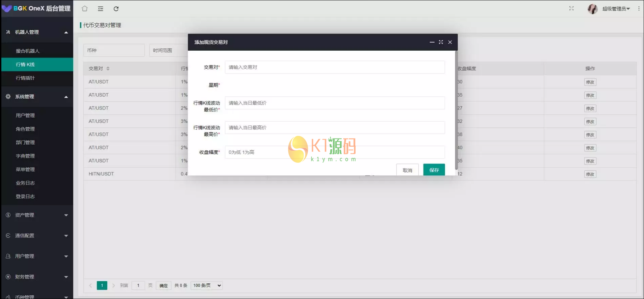
Task: Click the 资产管理 coin icon
Action: coord(8,215)
